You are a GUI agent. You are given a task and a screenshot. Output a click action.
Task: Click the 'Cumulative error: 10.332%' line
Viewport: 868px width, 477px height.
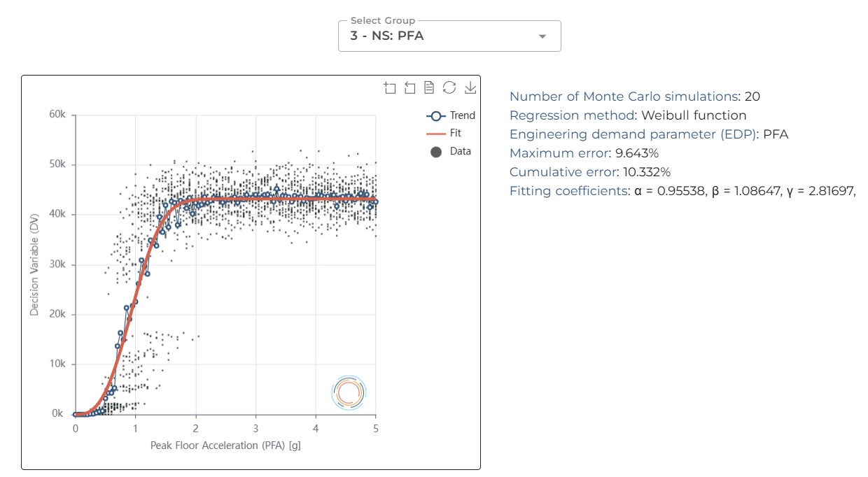(x=590, y=172)
